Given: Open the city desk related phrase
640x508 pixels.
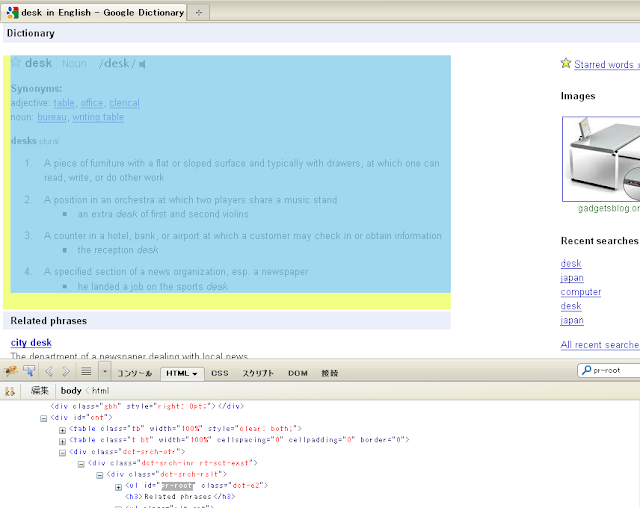Looking at the screenshot, I should pyautogui.click(x=31, y=343).
